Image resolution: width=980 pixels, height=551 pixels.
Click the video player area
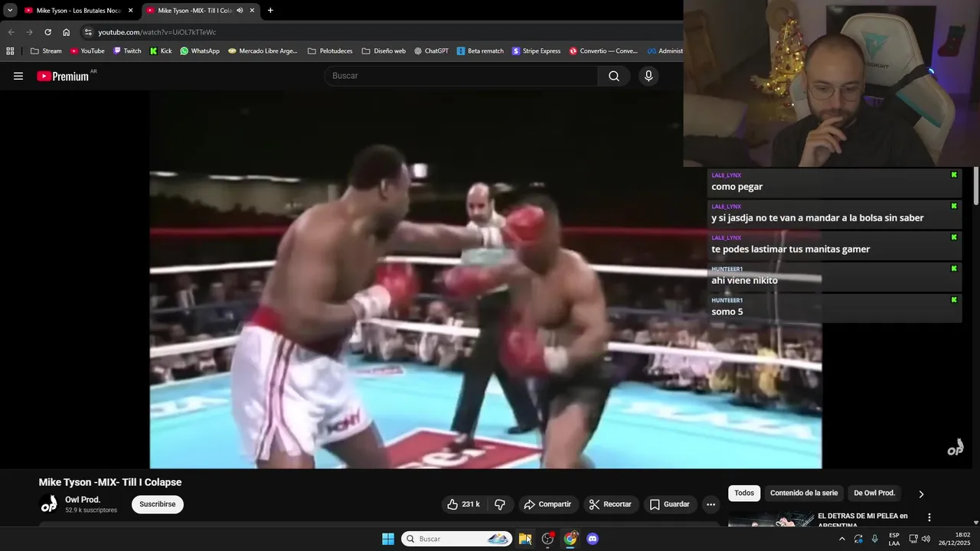(485, 279)
